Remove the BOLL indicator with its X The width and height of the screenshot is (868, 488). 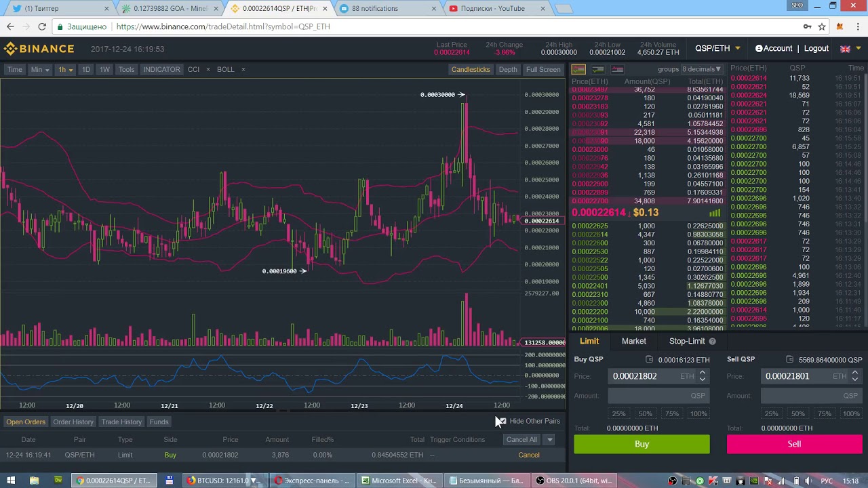click(243, 69)
